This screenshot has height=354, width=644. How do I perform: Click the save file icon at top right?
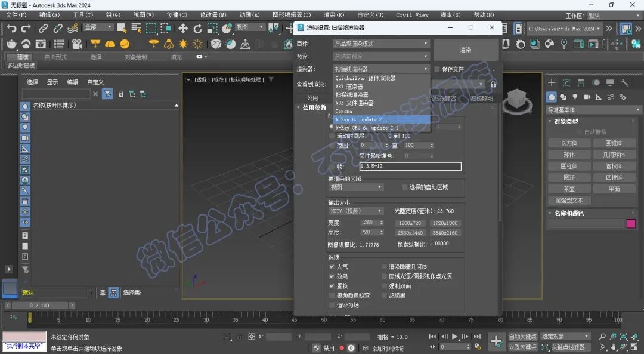(626, 29)
